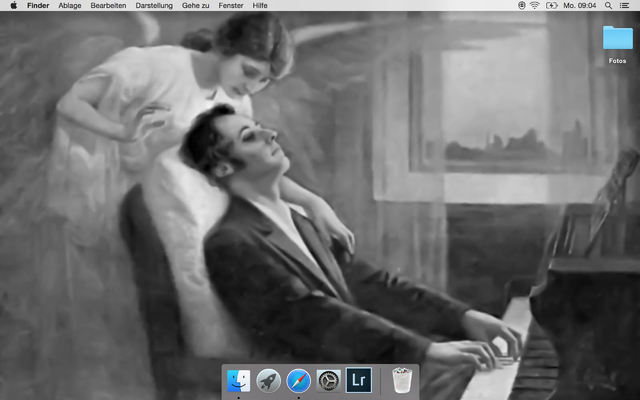Open the Fenster menu
640x400 pixels.
click(231, 5)
